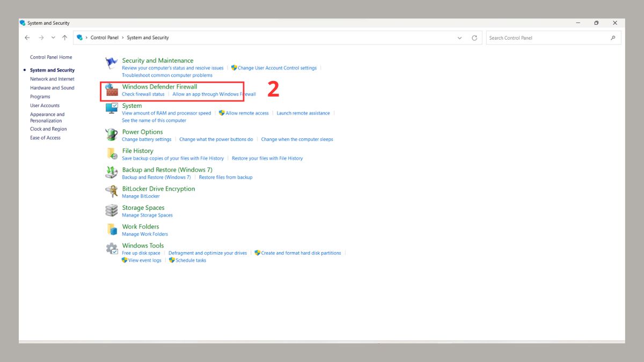Expand the address bar history dropdown
This screenshot has height=362, width=644.
click(459, 38)
